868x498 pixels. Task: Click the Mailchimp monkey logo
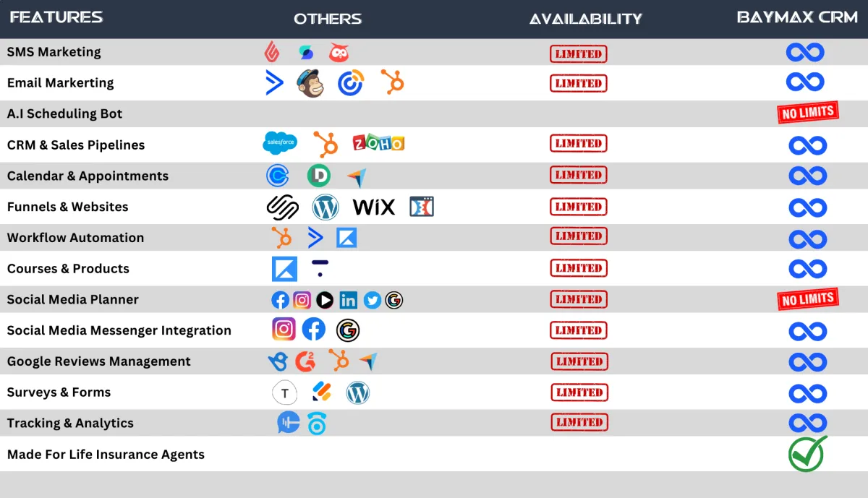pyautogui.click(x=310, y=83)
